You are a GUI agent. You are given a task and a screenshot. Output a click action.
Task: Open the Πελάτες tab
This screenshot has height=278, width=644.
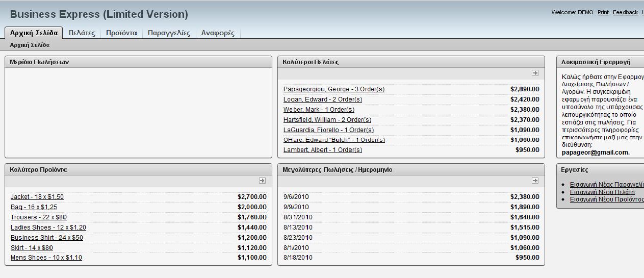click(82, 33)
